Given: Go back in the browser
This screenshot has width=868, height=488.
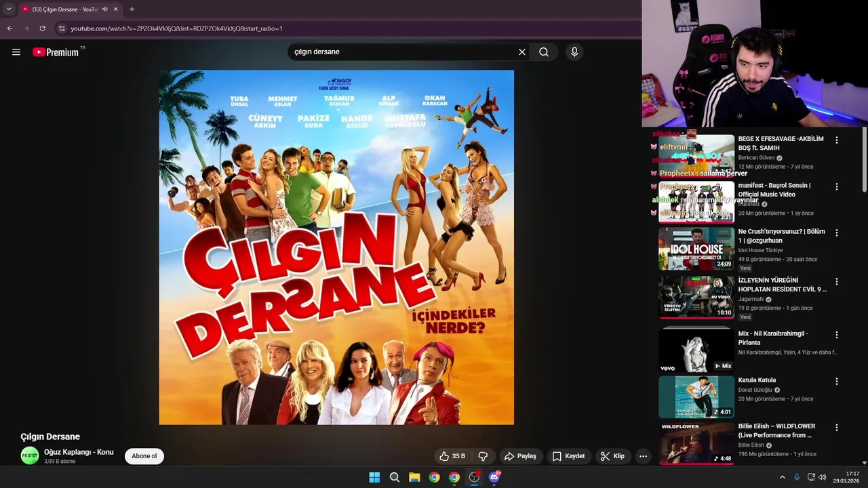Looking at the screenshot, I should pyautogui.click(x=9, y=28).
